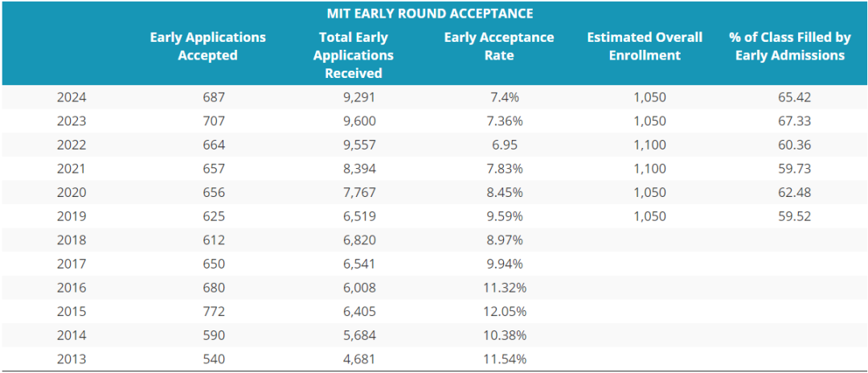Click the 2013 year row label
The image size is (868, 373).
point(72,359)
